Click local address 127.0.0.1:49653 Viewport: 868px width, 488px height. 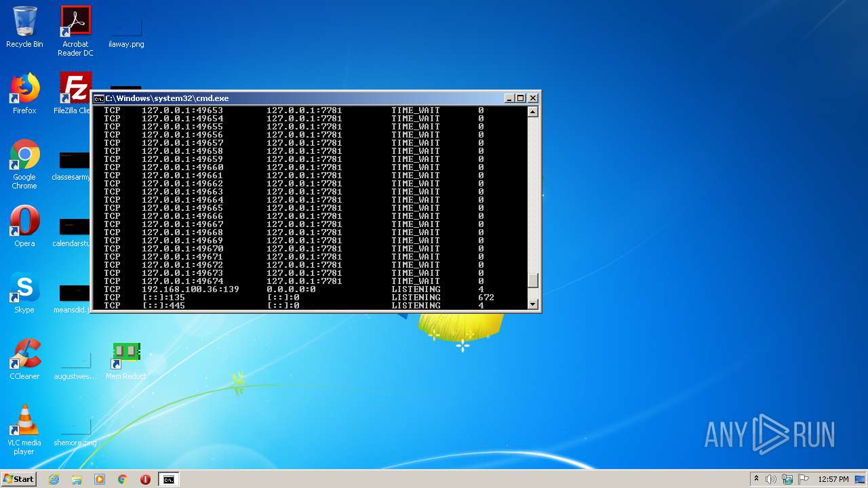[x=182, y=110]
